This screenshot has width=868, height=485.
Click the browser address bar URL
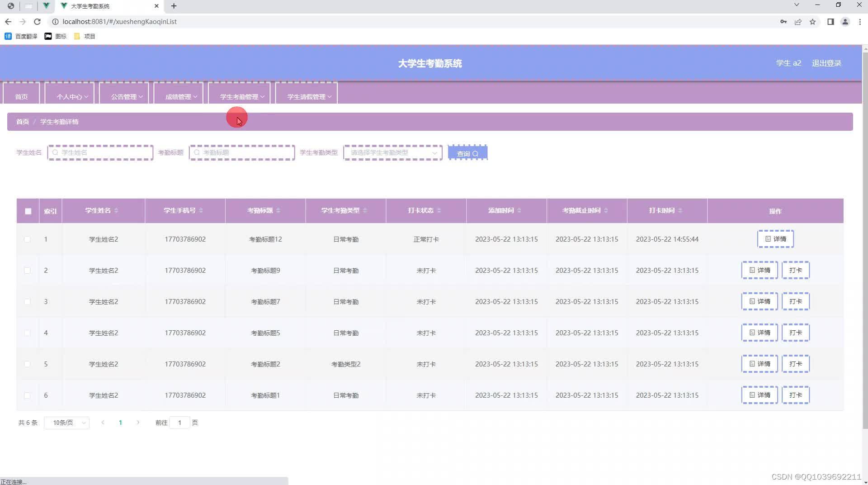point(119,22)
